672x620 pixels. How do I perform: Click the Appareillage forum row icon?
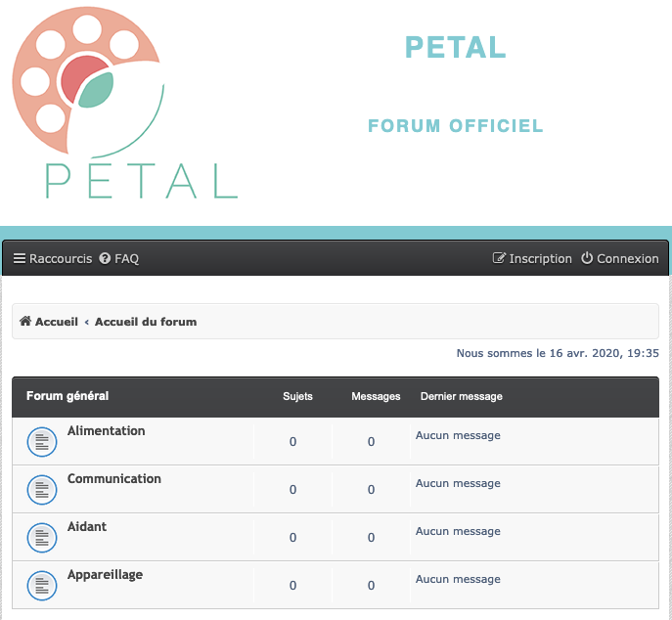pyautogui.click(x=42, y=586)
